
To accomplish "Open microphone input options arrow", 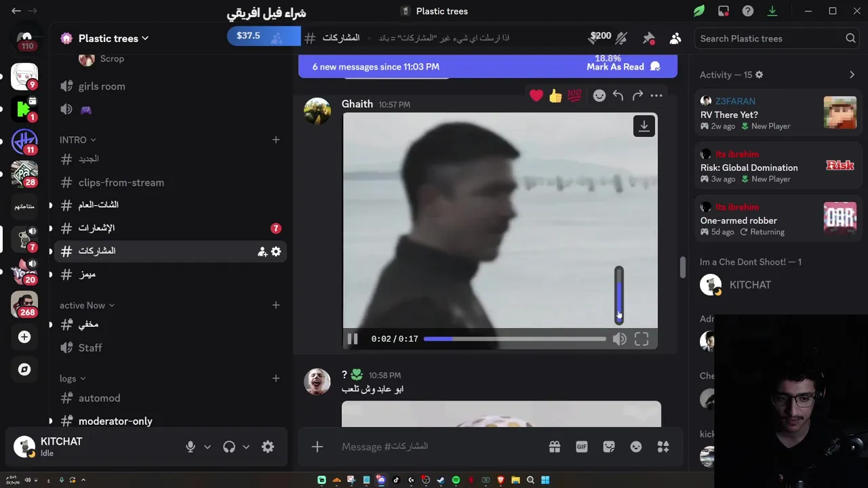I will click(208, 447).
